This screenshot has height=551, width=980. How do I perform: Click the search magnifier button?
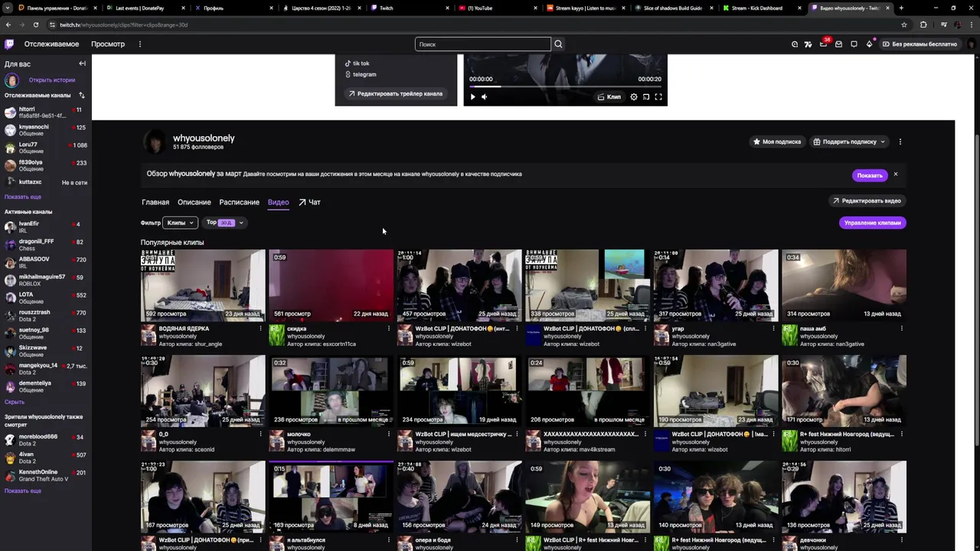[558, 44]
